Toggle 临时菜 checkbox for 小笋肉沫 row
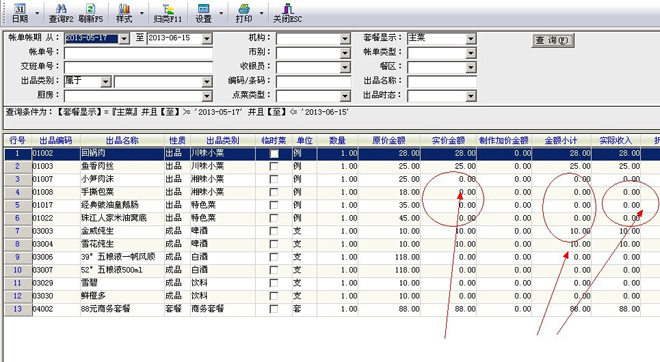The width and height of the screenshot is (660, 362). (274, 179)
